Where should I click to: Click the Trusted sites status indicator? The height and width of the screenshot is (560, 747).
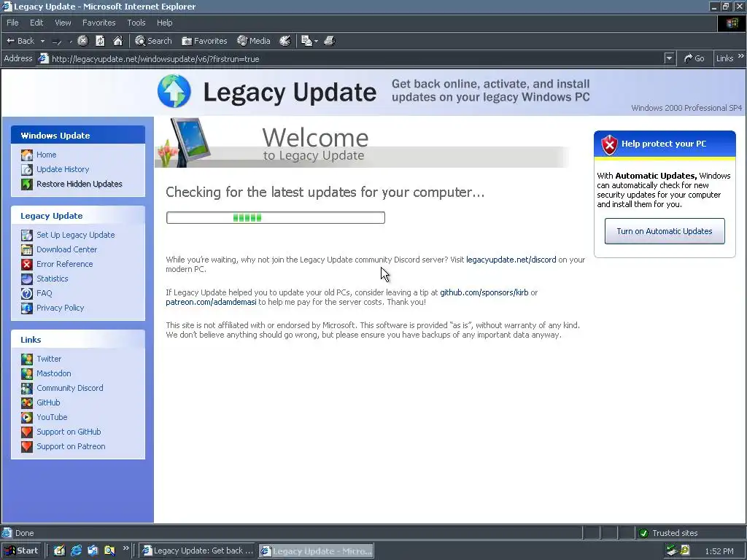pos(669,533)
